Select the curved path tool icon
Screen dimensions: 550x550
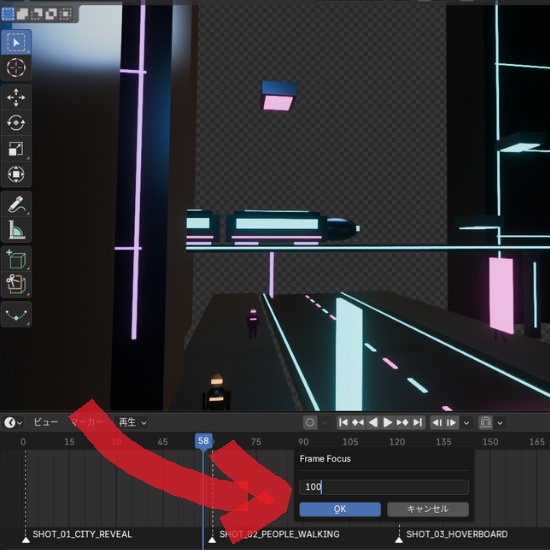(x=16, y=314)
